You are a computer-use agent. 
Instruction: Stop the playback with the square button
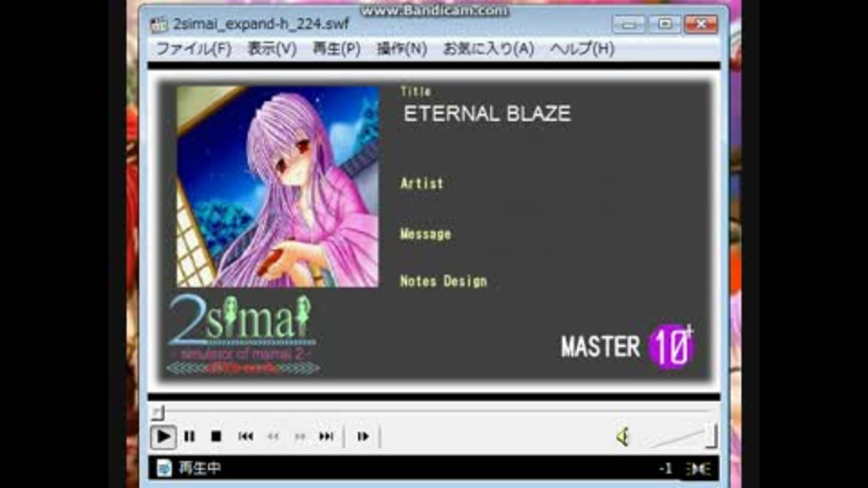point(216,436)
